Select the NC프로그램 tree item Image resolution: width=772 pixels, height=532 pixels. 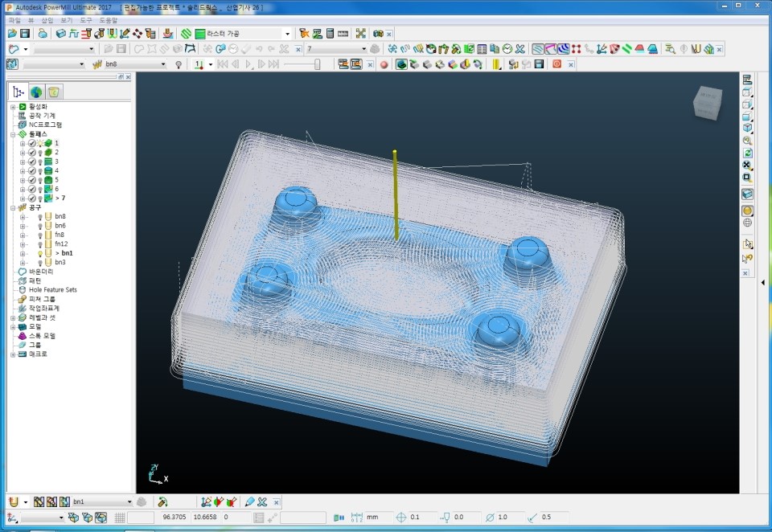point(45,125)
